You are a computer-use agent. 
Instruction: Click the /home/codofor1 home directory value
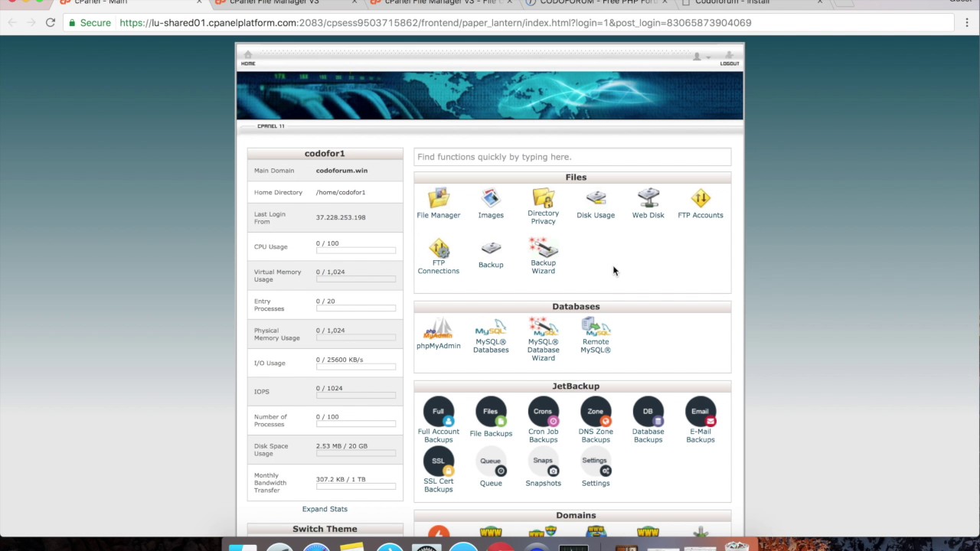click(341, 192)
